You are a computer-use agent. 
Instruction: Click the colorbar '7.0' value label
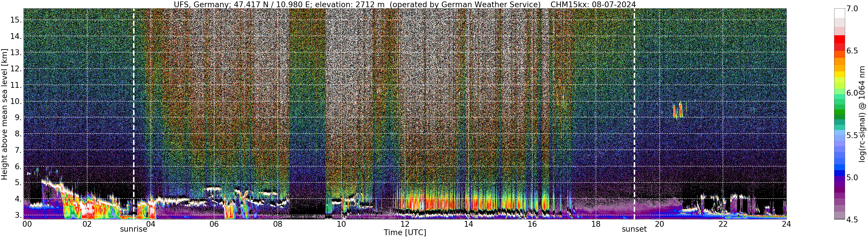852,9
